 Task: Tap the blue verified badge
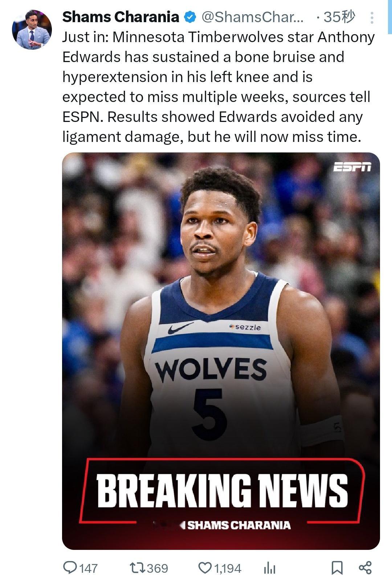point(190,17)
